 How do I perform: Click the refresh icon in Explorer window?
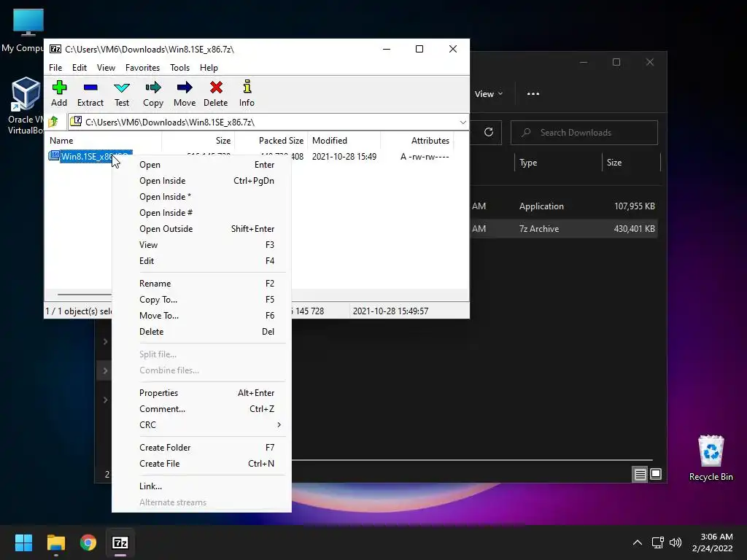tap(488, 132)
